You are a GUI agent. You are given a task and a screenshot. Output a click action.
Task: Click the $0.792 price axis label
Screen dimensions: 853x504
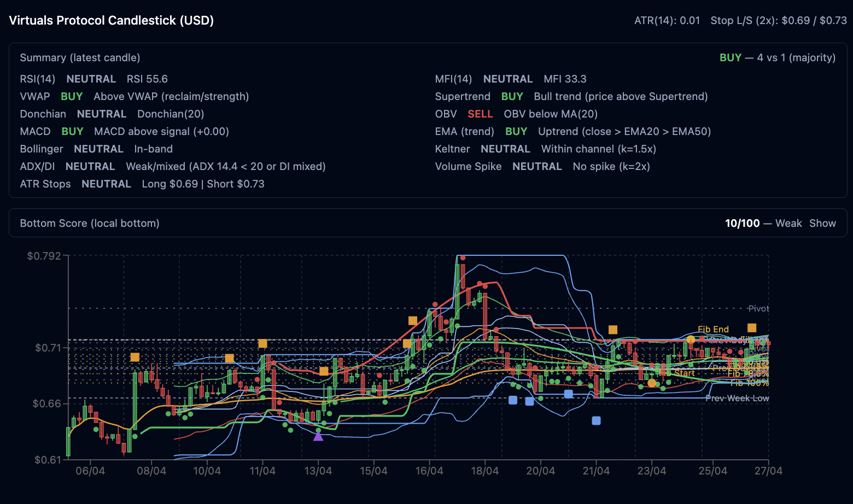(x=44, y=256)
